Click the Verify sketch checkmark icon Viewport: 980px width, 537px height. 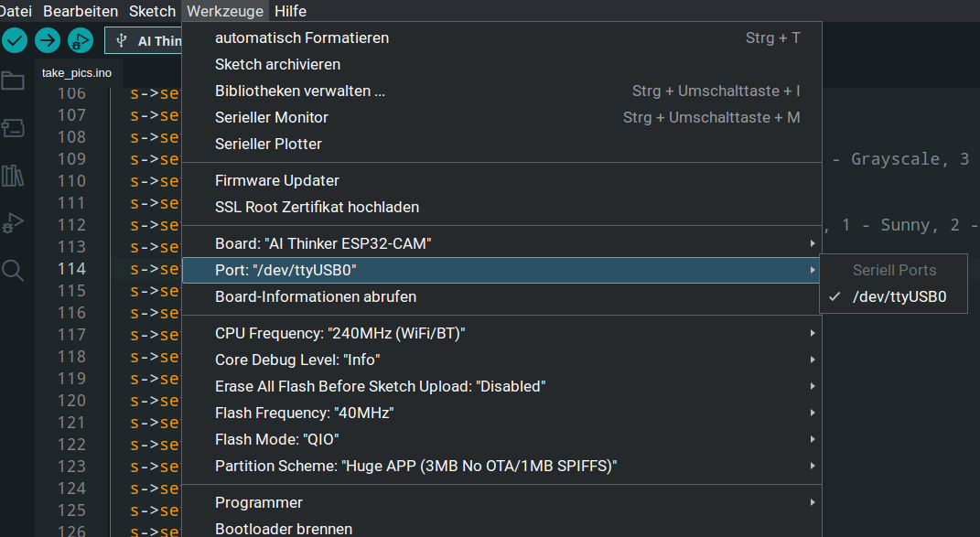[15, 40]
